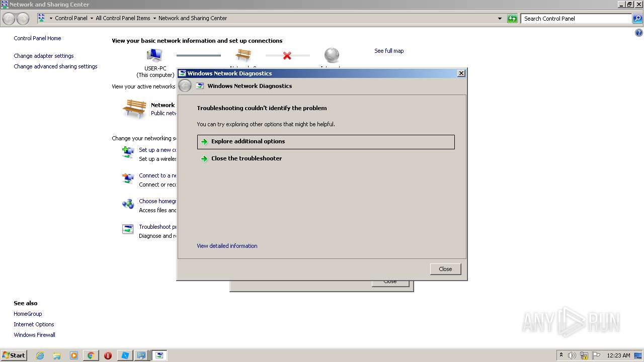The image size is (644, 362).
Task: Click the network bench icon in map
Action: pos(243,55)
